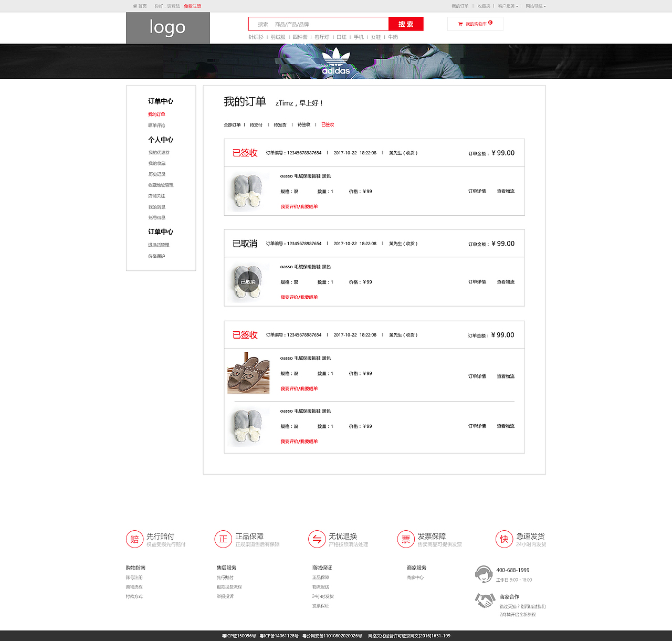Viewport: 672px width, 641px height.
Task: Open 我的收藏 in the sidebar
Action: 156,164
